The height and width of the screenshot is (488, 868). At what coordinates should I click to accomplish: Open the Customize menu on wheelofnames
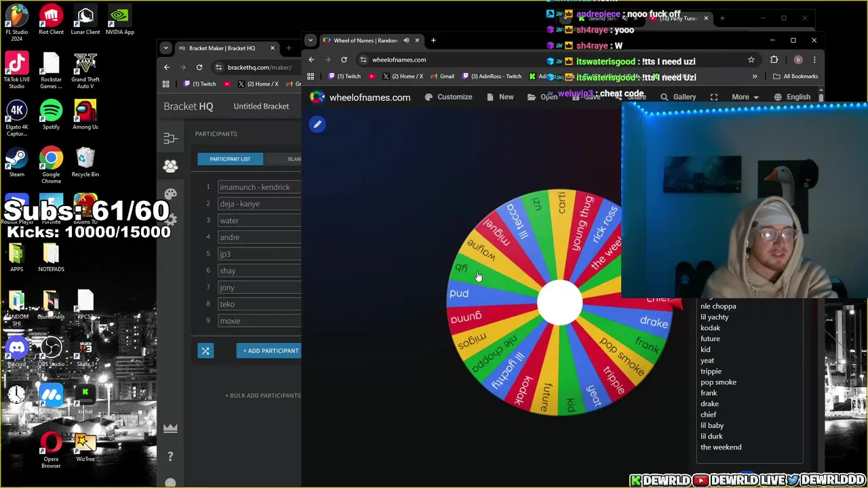pyautogui.click(x=448, y=97)
